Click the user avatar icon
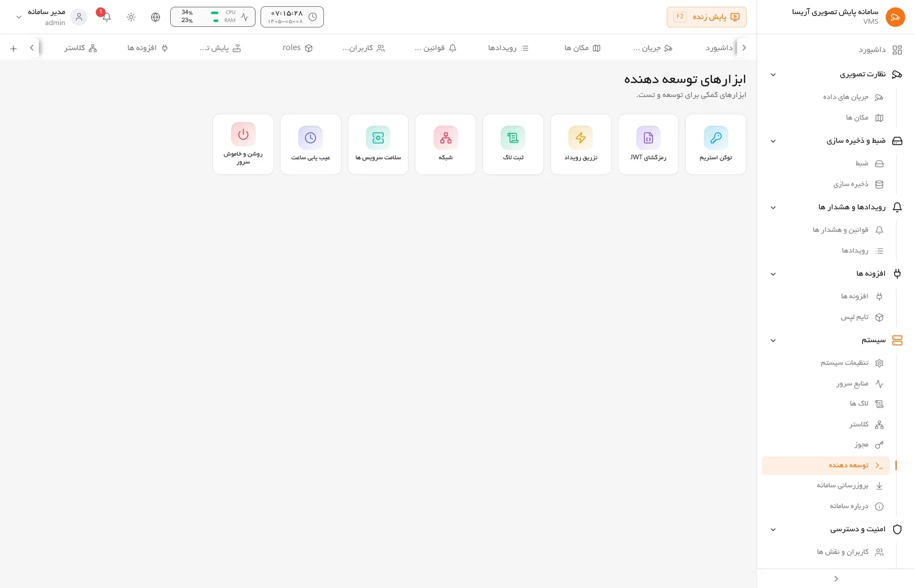Image resolution: width=915 pixels, height=588 pixels. (79, 17)
